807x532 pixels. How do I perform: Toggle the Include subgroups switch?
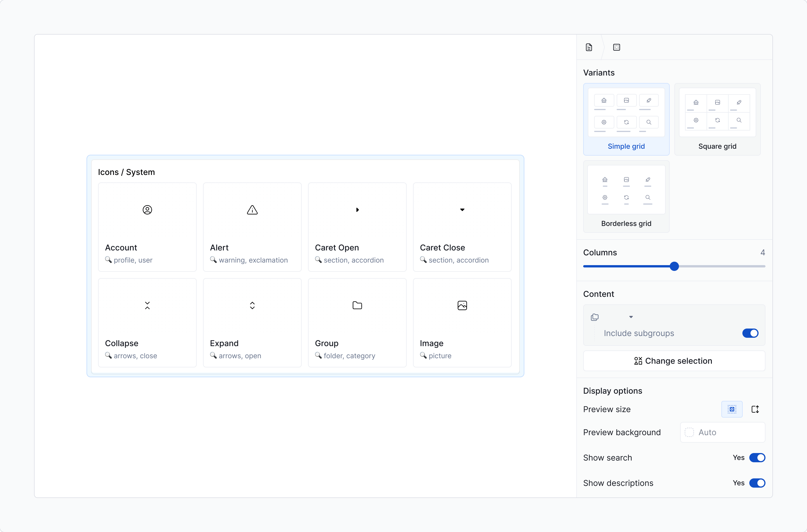pos(750,333)
